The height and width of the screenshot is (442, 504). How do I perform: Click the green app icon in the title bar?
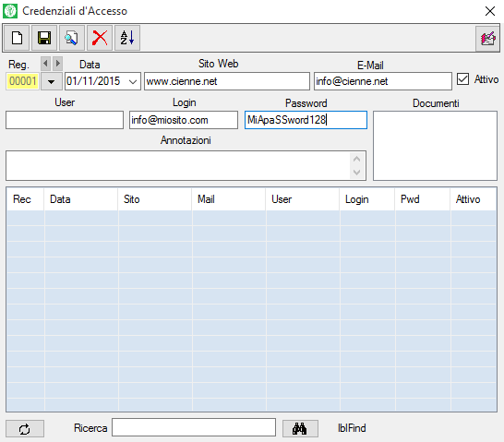click(10, 11)
